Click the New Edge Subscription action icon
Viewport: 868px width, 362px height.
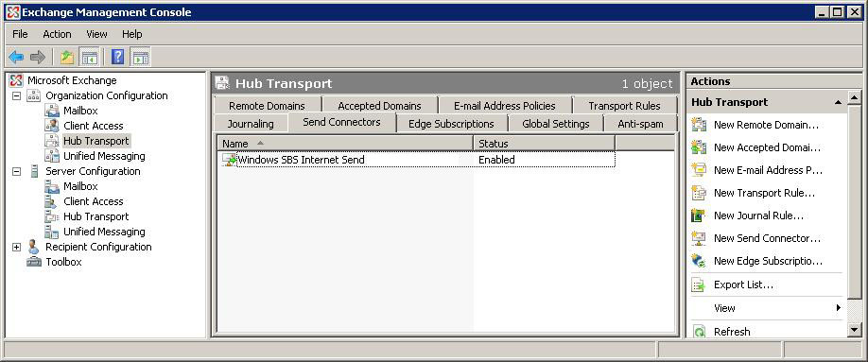pos(699,261)
